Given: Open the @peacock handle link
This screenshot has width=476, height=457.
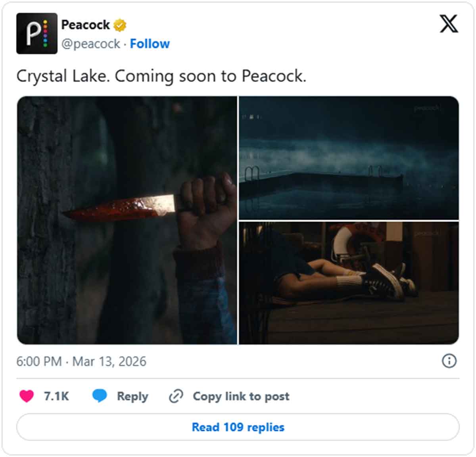Looking at the screenshot, I should click(91, 44).
